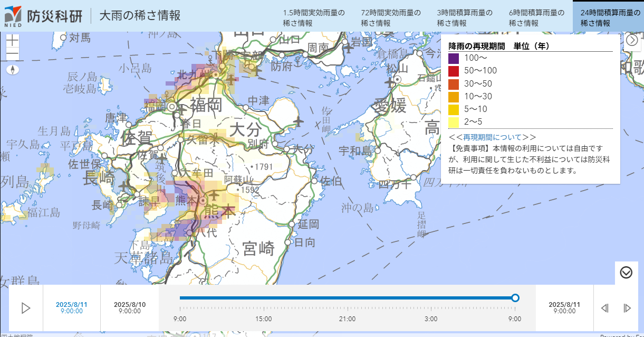Collapse time slider using down chevron

click(x=626, y=273)
